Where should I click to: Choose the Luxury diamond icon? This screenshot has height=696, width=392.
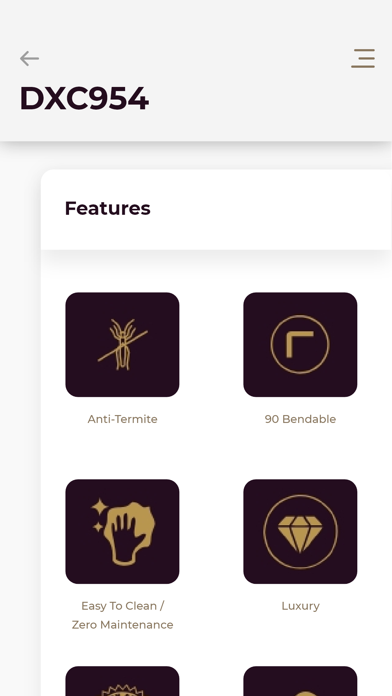click(x=300, y=531)
